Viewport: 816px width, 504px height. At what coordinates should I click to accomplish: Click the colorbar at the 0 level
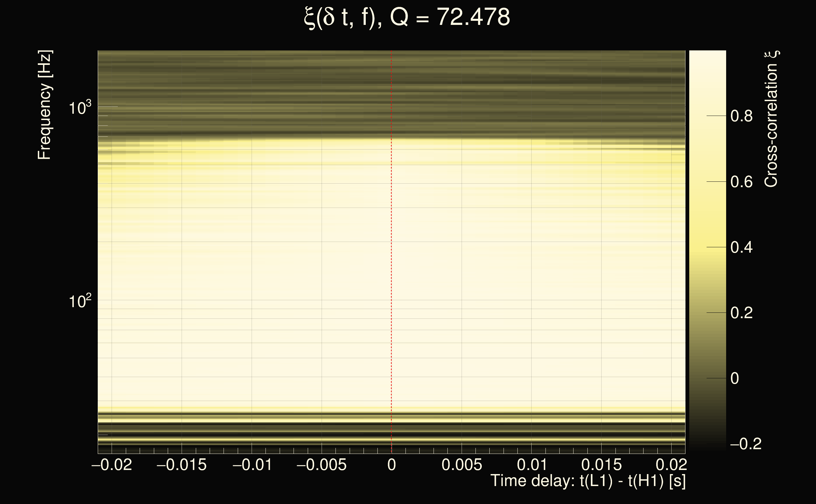click(707, 378)
